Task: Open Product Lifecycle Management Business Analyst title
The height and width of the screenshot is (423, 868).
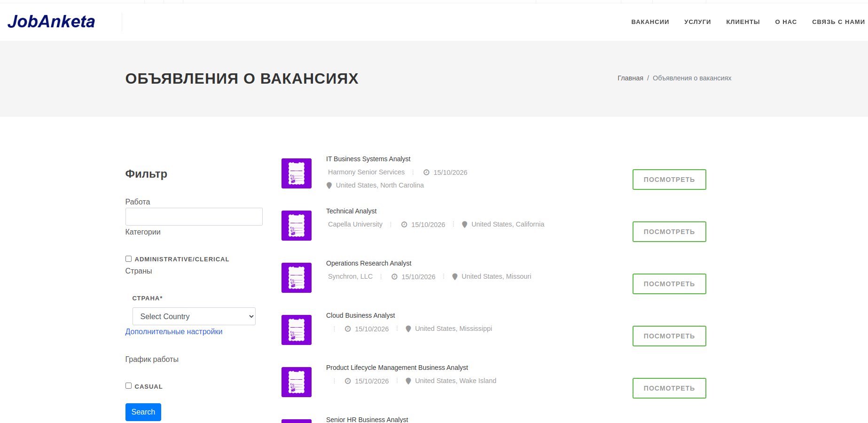Action: [x=397, y=368]
